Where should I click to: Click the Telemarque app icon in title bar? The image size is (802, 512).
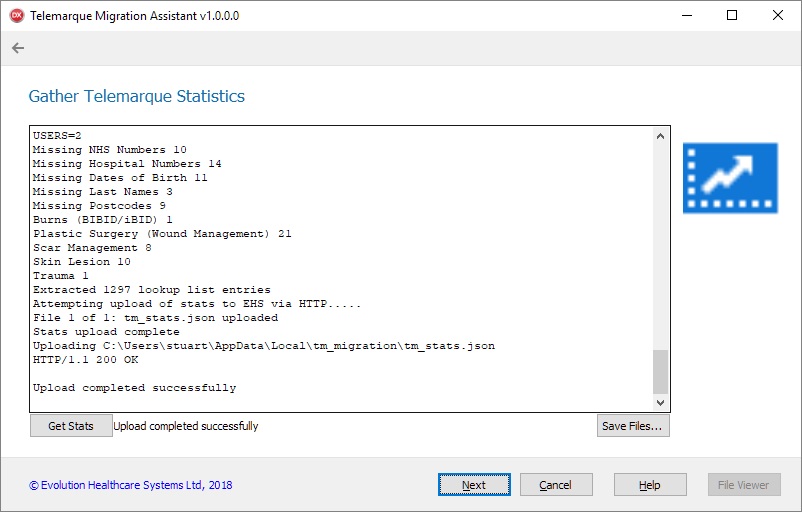(x=16, y=16)
